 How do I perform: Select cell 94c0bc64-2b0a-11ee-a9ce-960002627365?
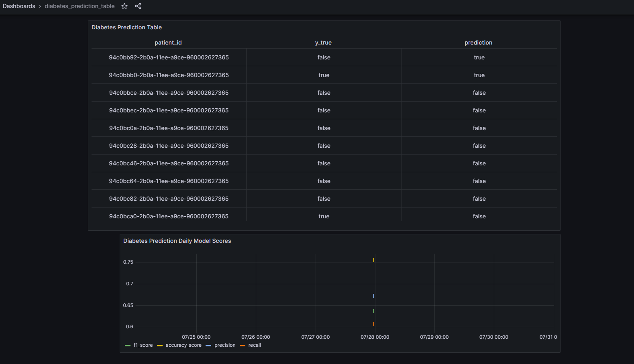[x=169, y=181]
